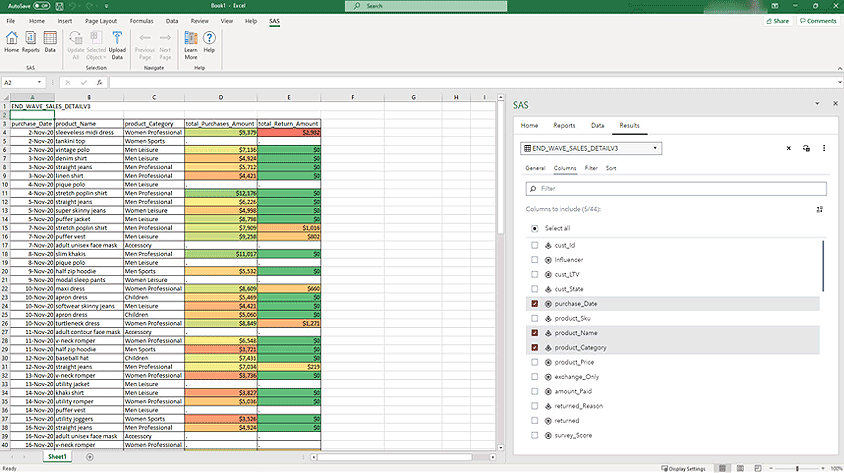Toggle the AutoSave switch

point(41,6)
